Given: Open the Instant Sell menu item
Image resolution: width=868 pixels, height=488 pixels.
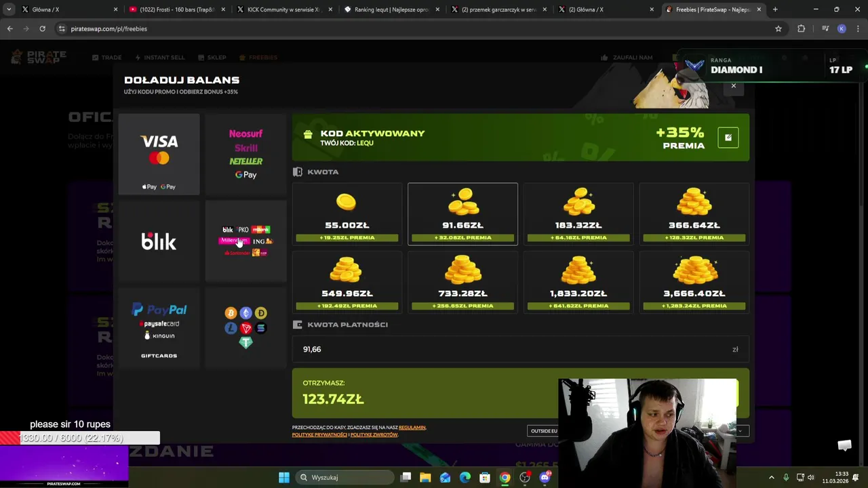Looking at the screenshot, I should [160, 58].
